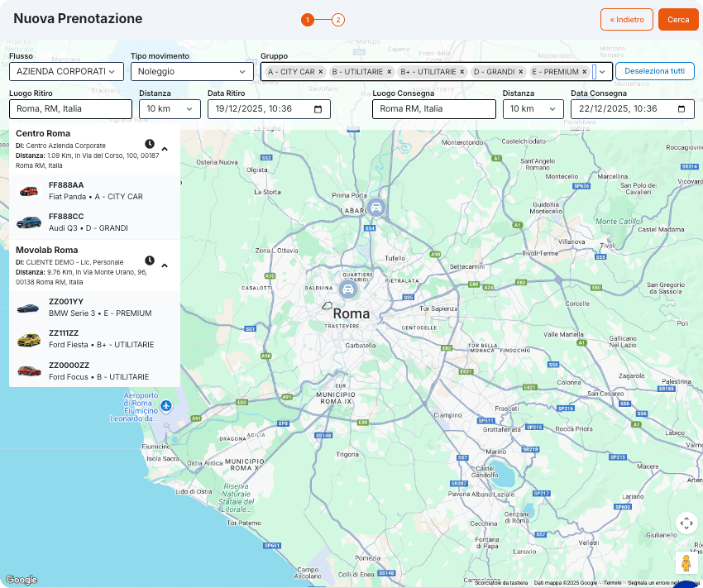Remove the B+ - UTILITARIE group tag

point(462,72)
